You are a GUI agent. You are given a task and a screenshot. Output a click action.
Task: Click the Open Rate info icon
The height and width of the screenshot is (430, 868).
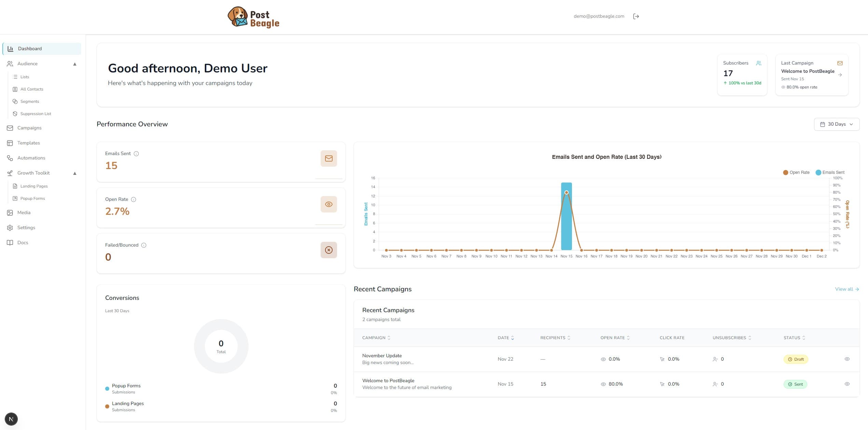[134, 199]
